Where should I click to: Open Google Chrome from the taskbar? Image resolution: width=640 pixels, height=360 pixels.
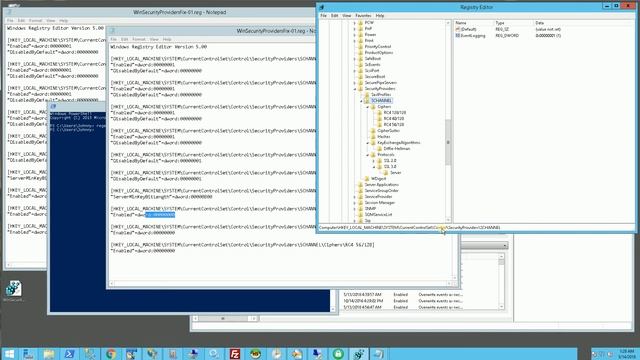point(111,354)
